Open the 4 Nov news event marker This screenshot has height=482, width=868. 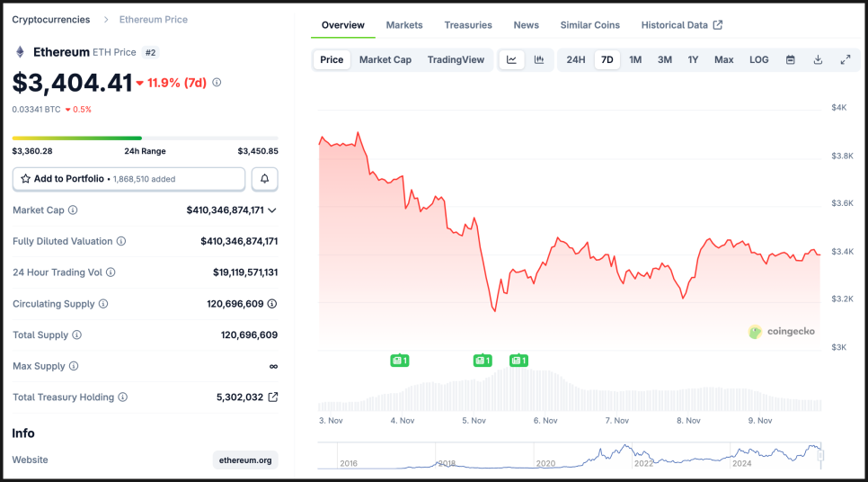click(x=400, y=361)
